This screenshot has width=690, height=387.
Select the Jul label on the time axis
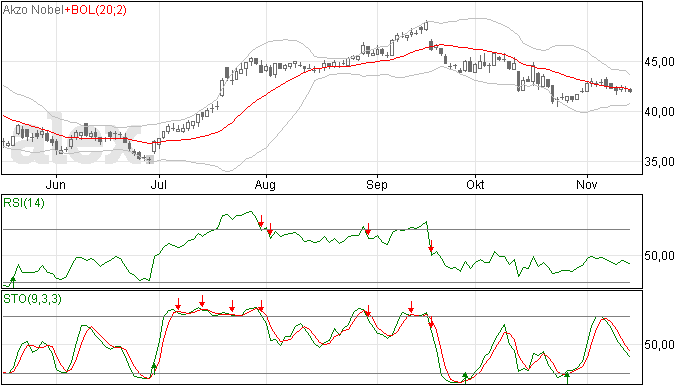click(158, 185)
